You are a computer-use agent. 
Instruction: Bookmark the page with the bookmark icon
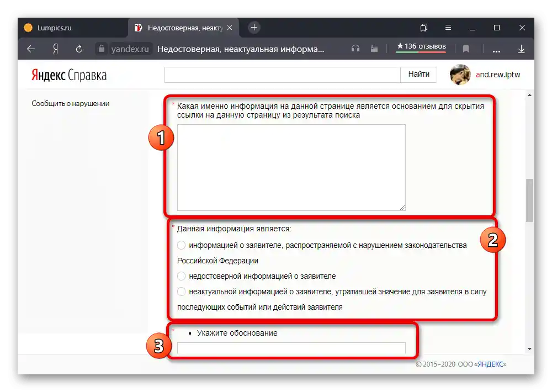click(x=466, y=49)
